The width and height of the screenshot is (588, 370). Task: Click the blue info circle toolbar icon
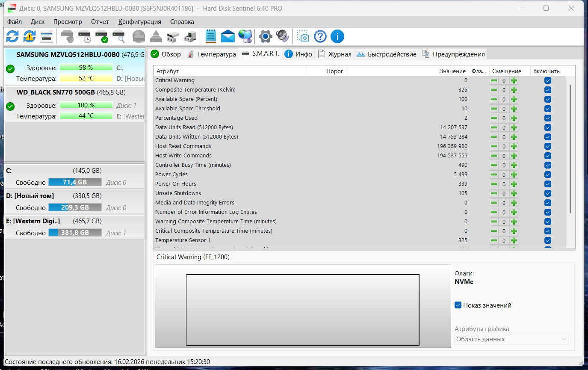(337, 36)
